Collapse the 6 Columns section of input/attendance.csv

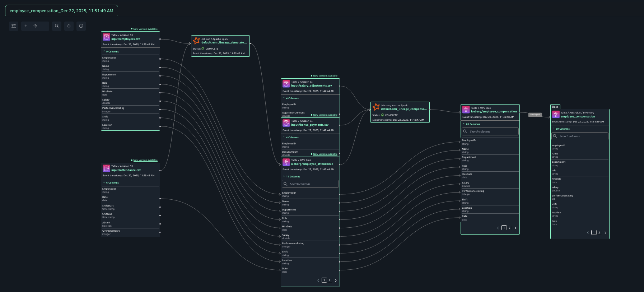click(x=111, y=183)
